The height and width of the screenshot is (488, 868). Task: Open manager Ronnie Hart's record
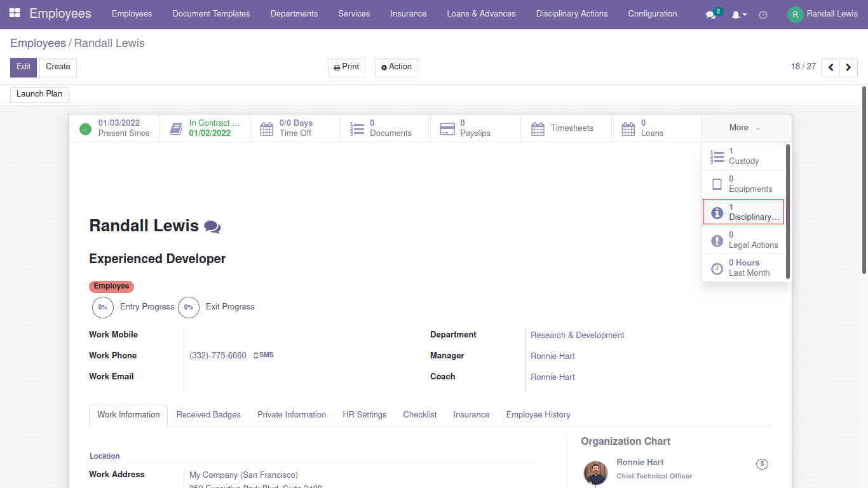click(x=552, y=355)
